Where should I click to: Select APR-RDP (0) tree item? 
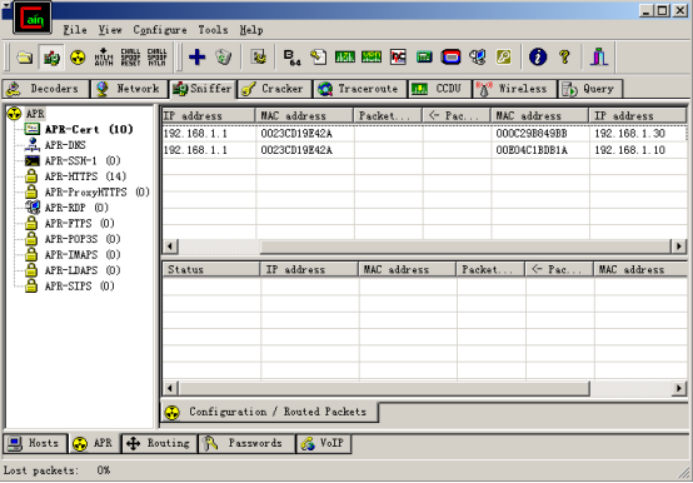click(76, 208)
